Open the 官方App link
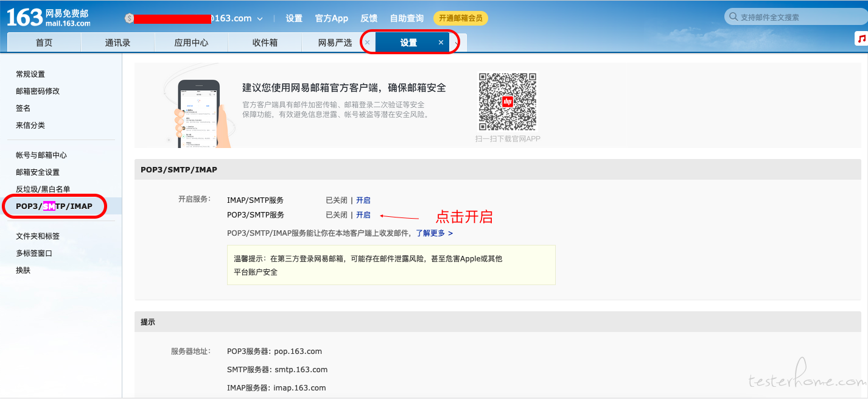Screen dimensions: 868x399 tap(332, 18)
